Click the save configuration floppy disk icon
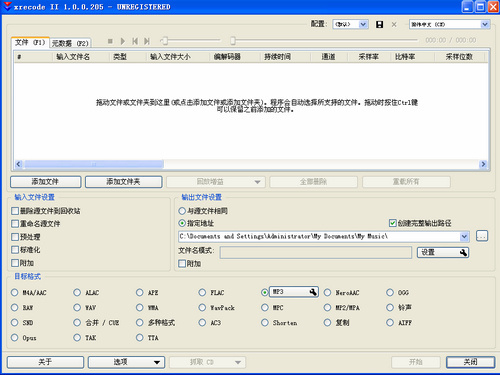This screenshot has height=375, width=500. [379, 24]
